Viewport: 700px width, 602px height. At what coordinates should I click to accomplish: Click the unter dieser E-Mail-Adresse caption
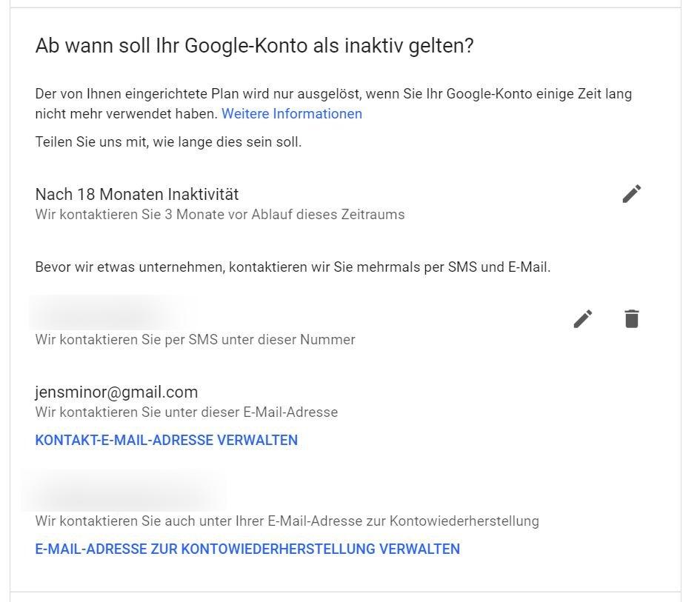(x=186, y=412)
